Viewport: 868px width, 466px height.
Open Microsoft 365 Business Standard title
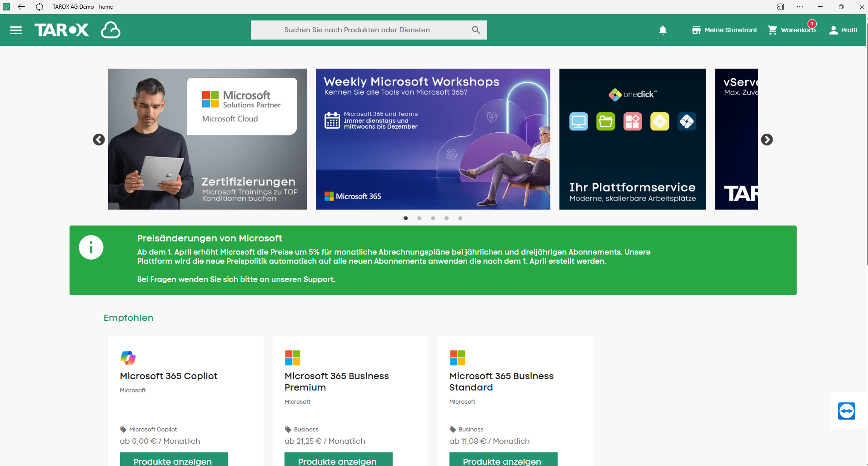pos(501,381)
